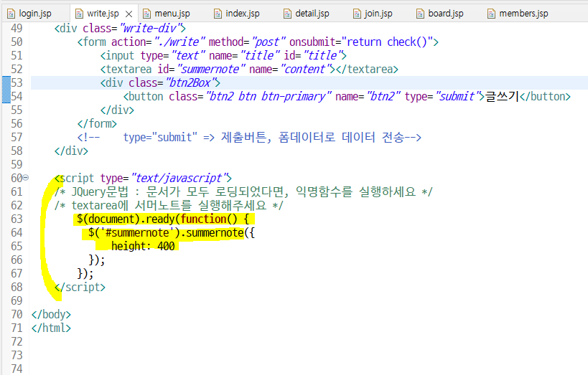
Task: Open the index.jsp tab
Action: tap(242, 14)
